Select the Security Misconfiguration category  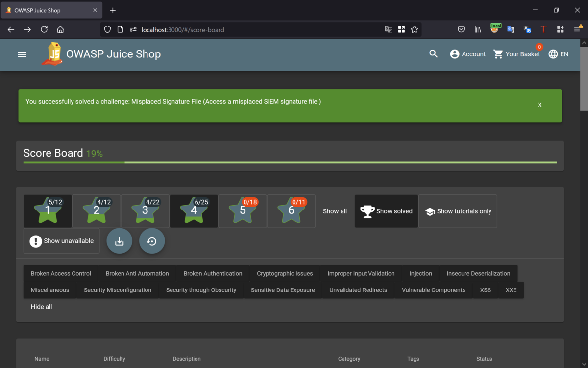coord(118,290)
